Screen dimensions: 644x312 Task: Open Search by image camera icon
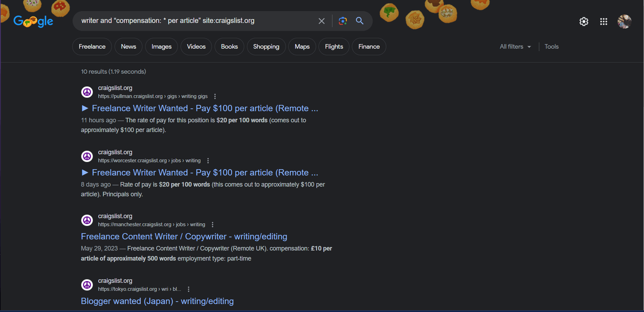point(342,21)
